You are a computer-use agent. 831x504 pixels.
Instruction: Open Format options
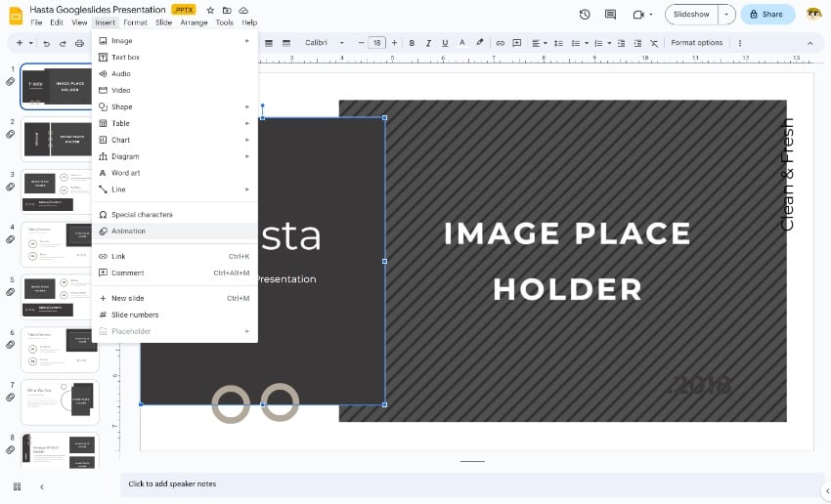[696, 43]
